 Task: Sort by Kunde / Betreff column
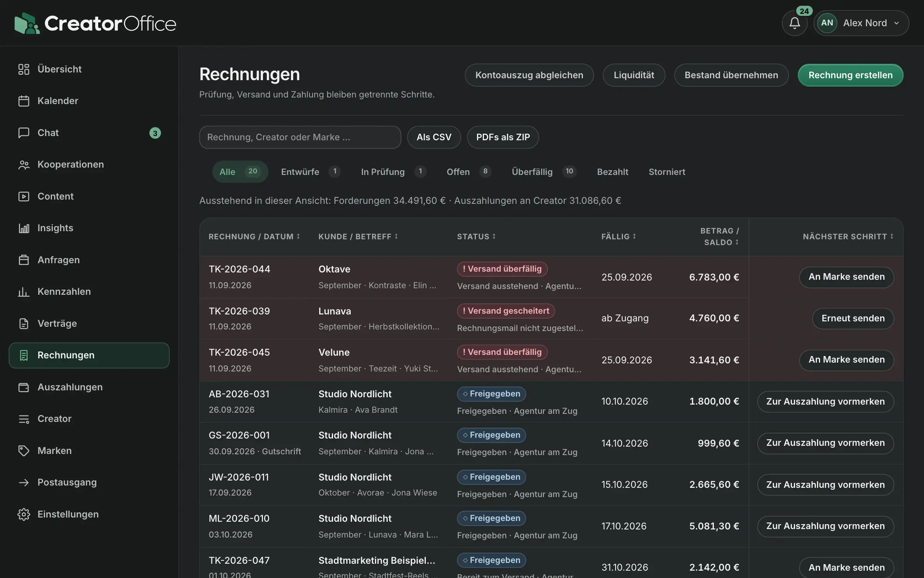coord(358,237)
